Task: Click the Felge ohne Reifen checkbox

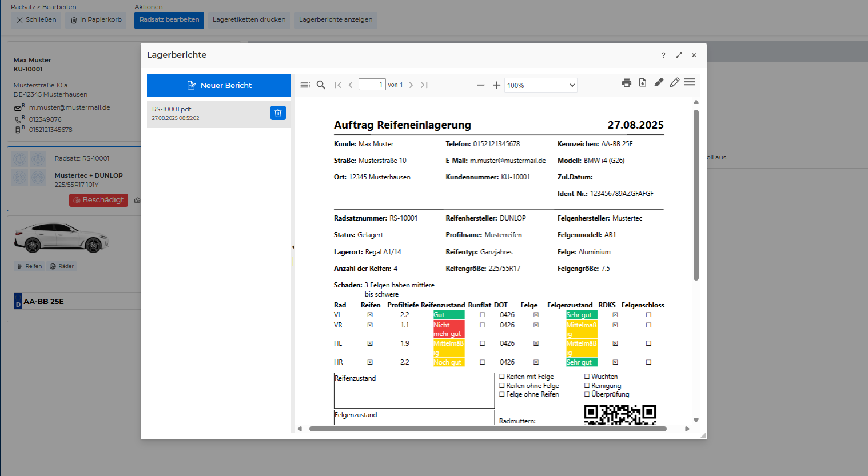Action: (x=502, y=394)
